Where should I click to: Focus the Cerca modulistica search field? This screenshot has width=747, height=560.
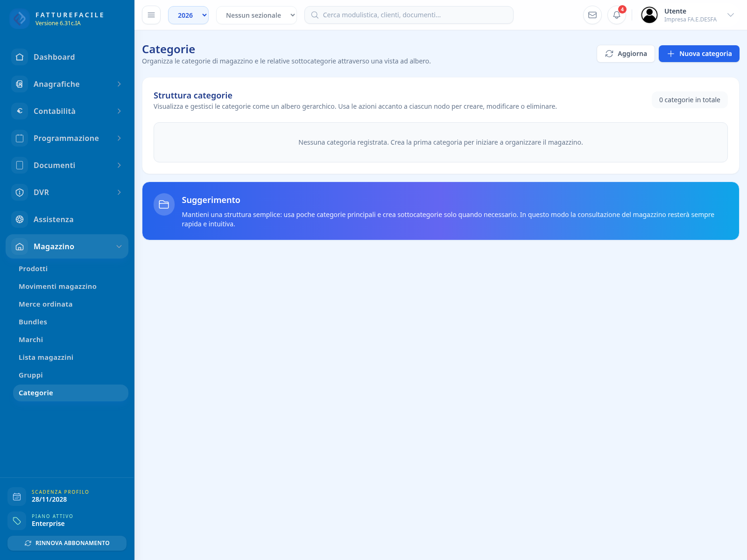click(409, 15)
